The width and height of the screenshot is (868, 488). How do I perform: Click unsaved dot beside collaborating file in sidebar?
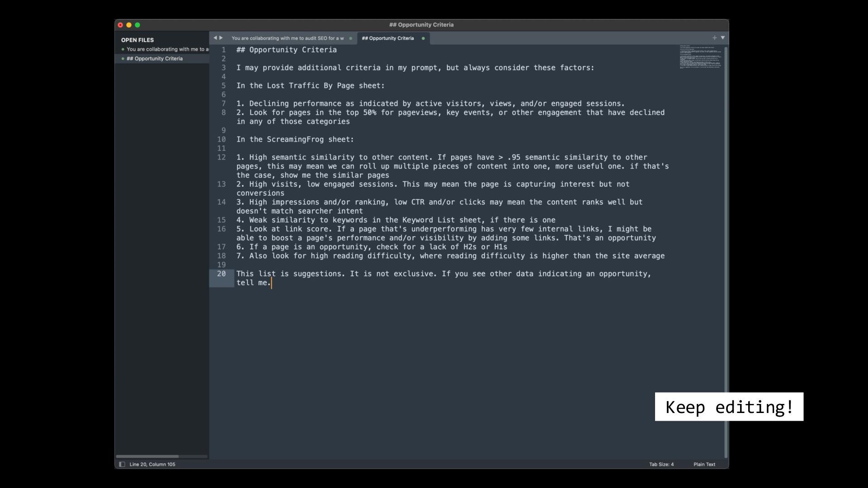point(123,49)
